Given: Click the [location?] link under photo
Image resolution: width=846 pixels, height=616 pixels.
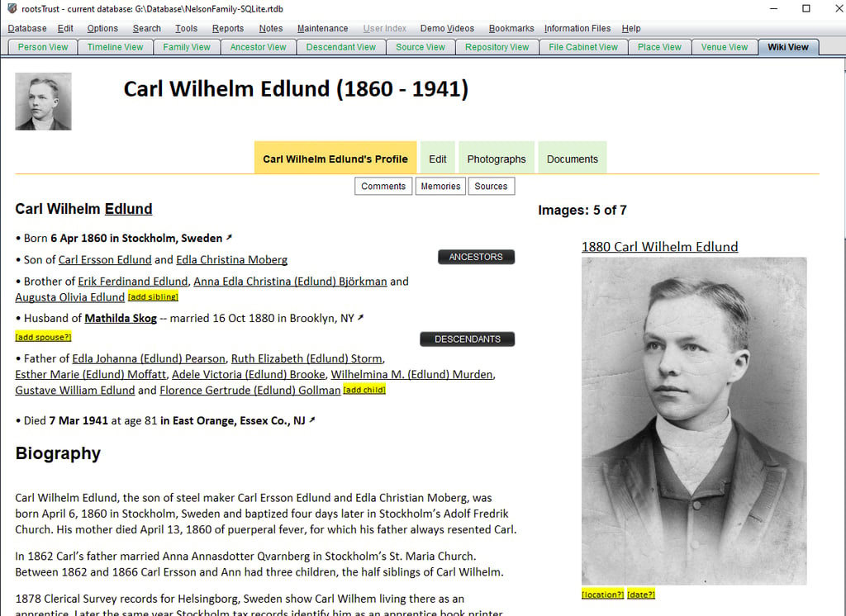Looking at the screenshot, I should [602, 594].
